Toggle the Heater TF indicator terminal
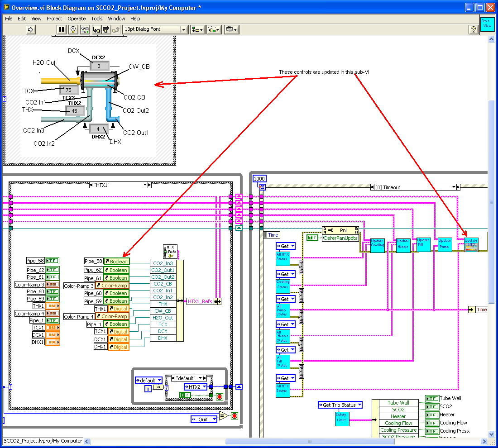 click(x=432, y=415)
